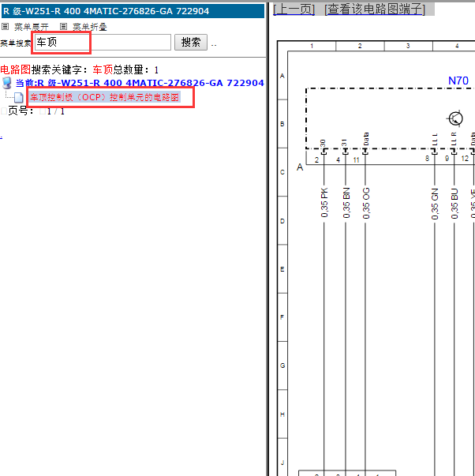The height and width of the screenshot is (476, 475).
Task: Click the menu collapse icon beside 菜单折叠
Action: click(63, 27)
